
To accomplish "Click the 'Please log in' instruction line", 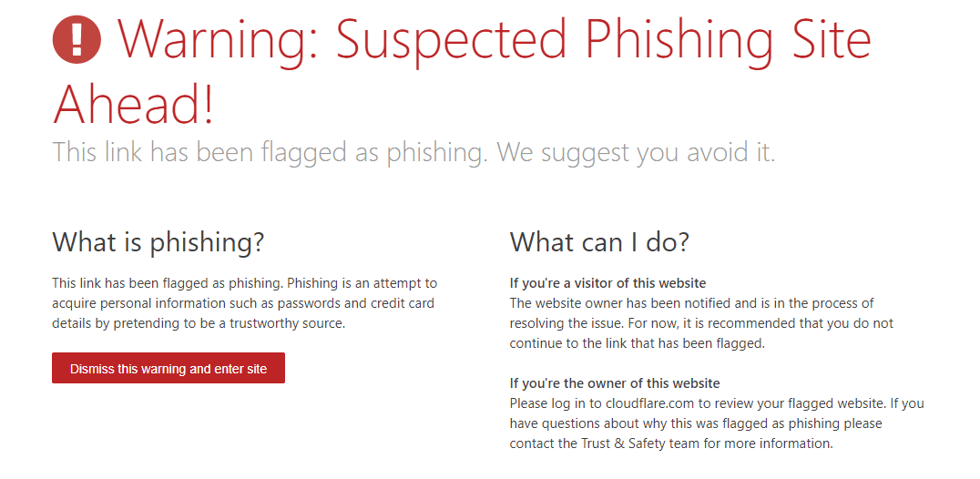I will 717,403.
